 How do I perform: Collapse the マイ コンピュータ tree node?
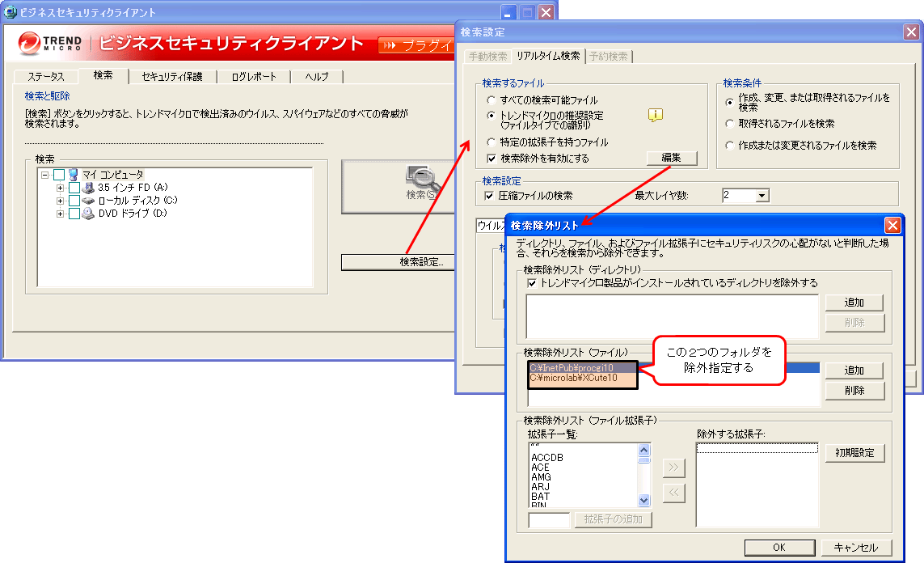click(44, 175)
